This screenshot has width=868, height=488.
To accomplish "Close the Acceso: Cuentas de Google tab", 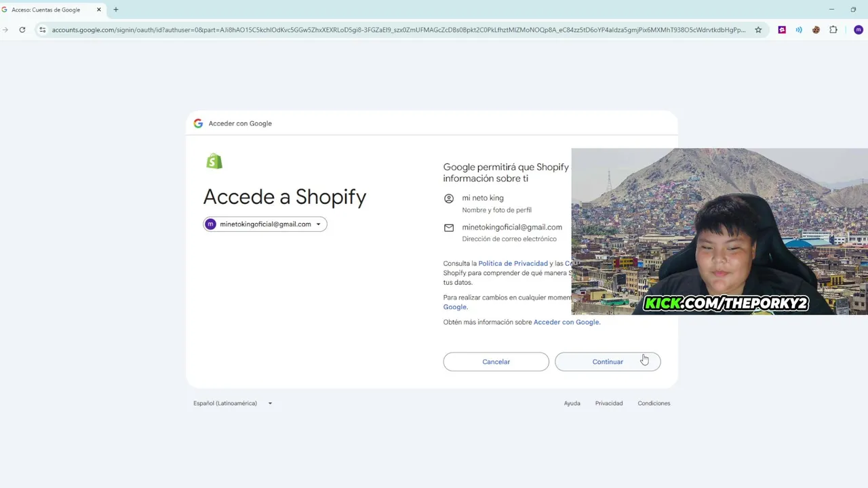I will click(98, 9).
